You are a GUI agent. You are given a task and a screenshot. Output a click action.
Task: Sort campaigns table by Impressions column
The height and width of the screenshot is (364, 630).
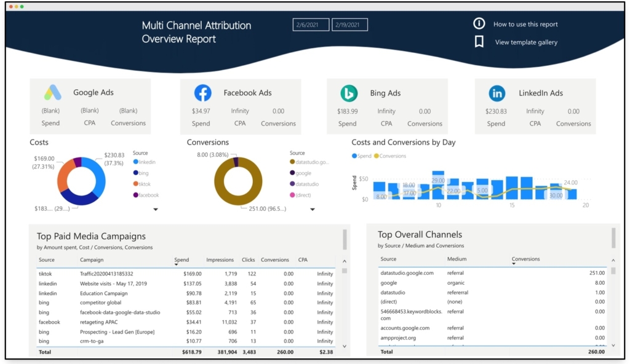click(x=220, y=260)
